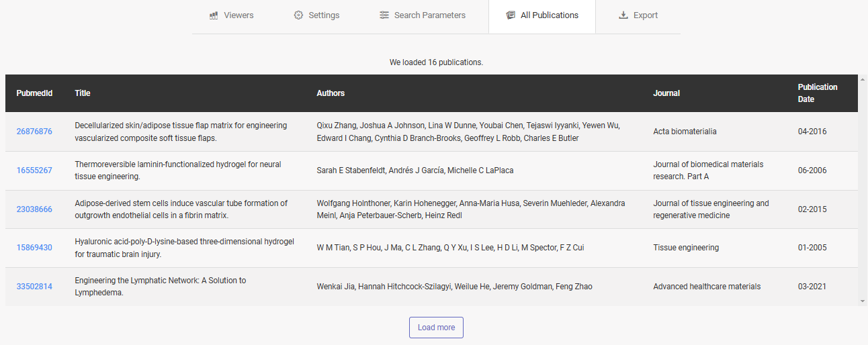Select the Hyaluronic acid-poly-D-lysine hydrogel title
The width and height of the screenshot is (868, 345).
(x=185, y=248)
